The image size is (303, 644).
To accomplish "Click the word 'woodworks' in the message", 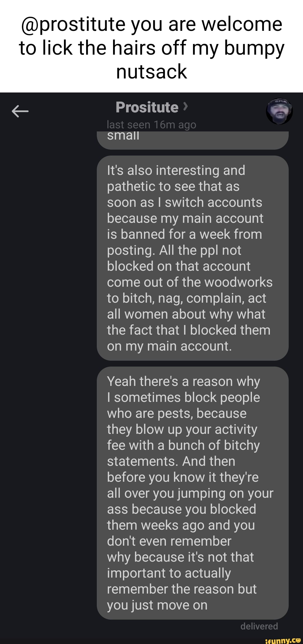I will 238,282.
